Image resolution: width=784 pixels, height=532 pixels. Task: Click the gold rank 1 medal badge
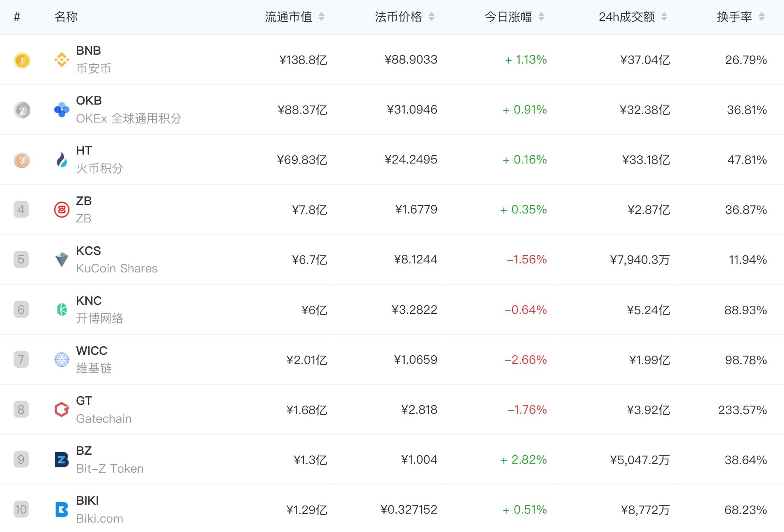tap(22, 60)
